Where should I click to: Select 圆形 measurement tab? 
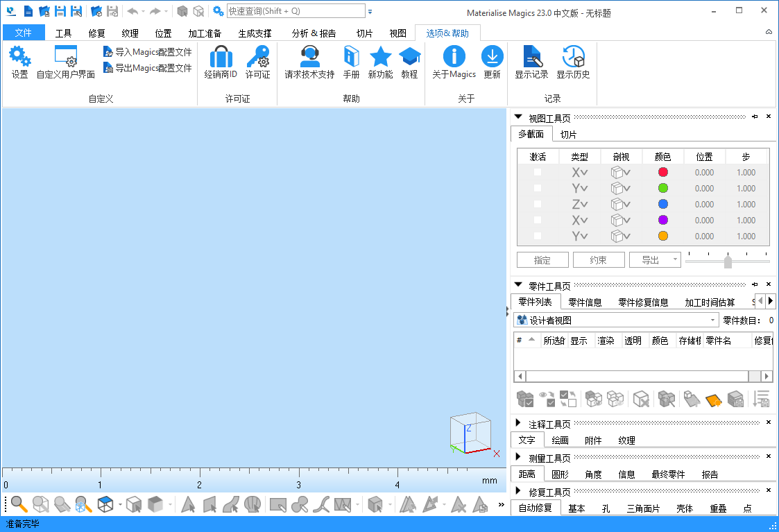coord(560,474)
